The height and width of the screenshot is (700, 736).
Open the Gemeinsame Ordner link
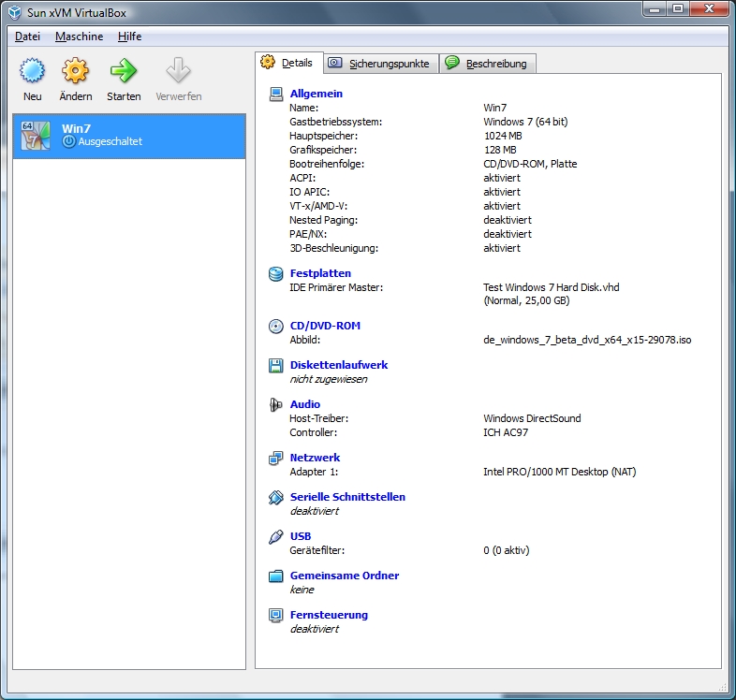(x=345, y=576)
